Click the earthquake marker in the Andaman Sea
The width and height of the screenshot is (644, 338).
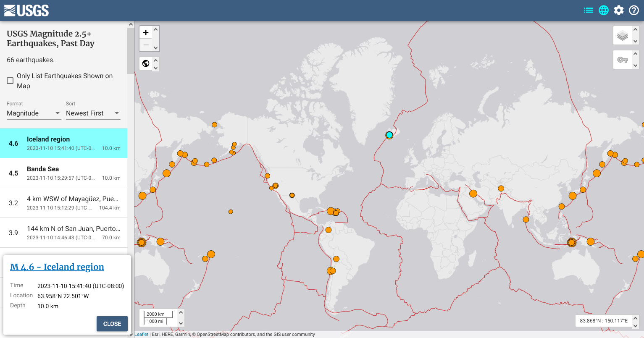526,219
